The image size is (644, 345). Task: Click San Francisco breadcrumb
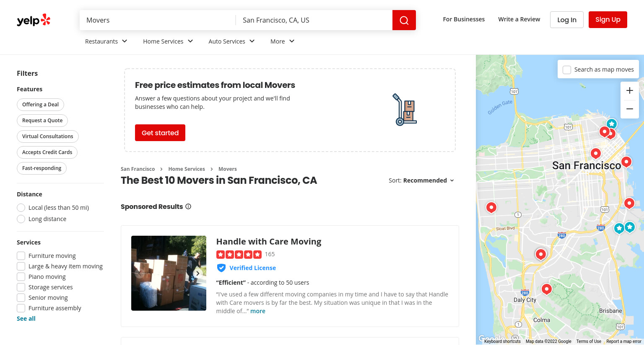coord(138,169)
